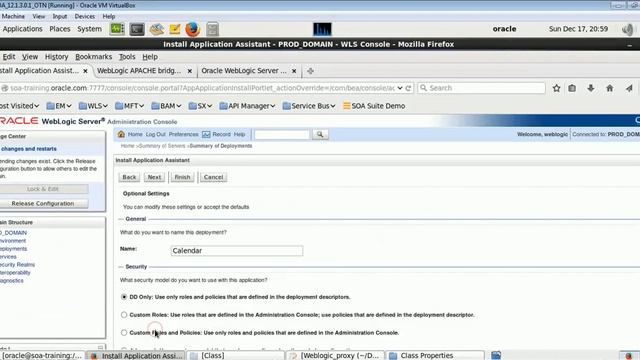This screenshot has width=640, height=360.
Task: Open the GNOME Applications menu
Action: pyautogui.click(x=22, y=29)
